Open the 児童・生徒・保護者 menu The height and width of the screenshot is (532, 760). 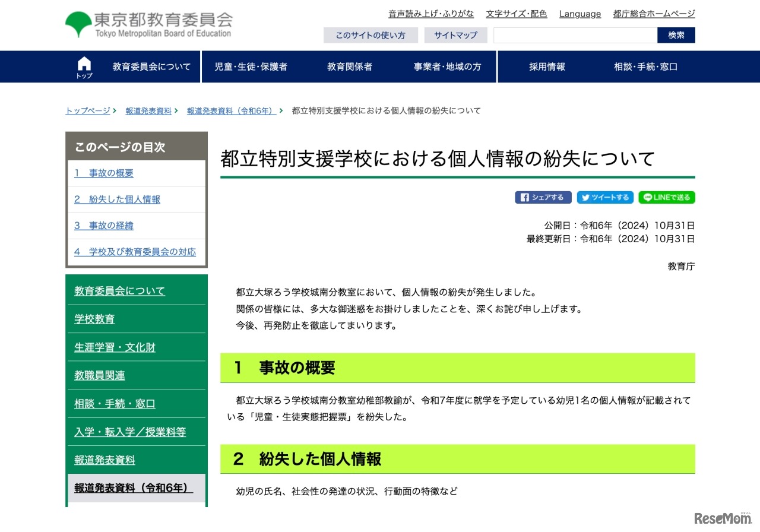[x=252, y=66]
